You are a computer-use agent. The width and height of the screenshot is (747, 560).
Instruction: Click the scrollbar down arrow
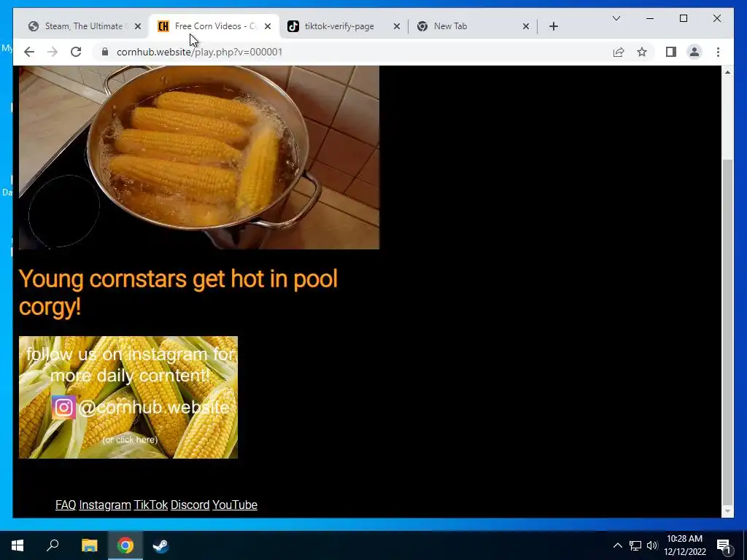coord(727,511)
